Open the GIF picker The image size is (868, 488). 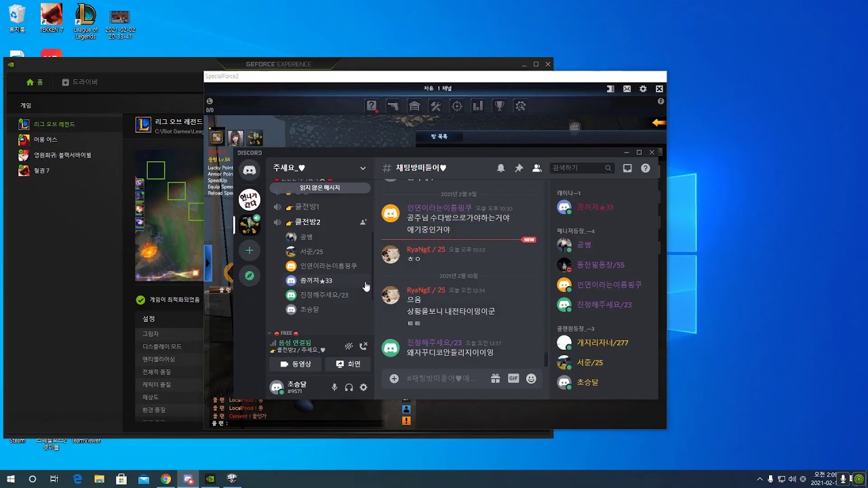point(513,378)
